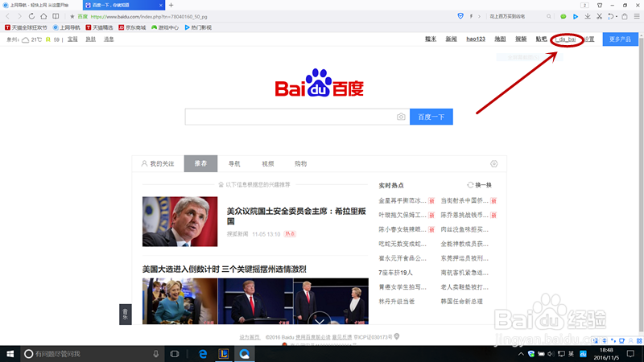The width and height of the screenshot is (644, 362).
Task: Switch to 我的关注 tab
Action: [x=158, y=164]
